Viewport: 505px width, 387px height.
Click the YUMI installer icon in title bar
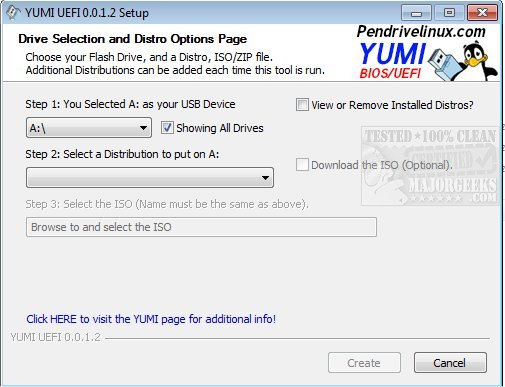13,13
